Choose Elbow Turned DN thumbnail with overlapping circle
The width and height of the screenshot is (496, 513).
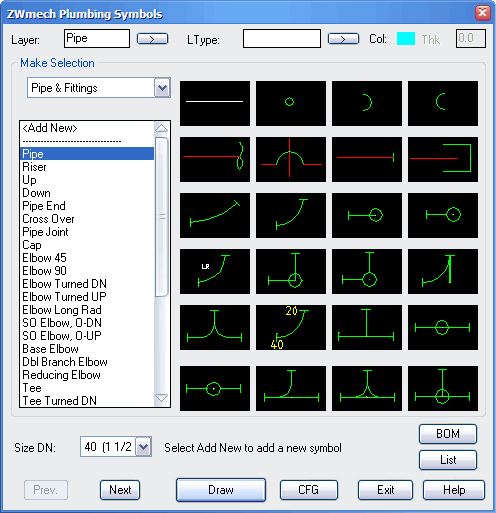click(367, 215)
